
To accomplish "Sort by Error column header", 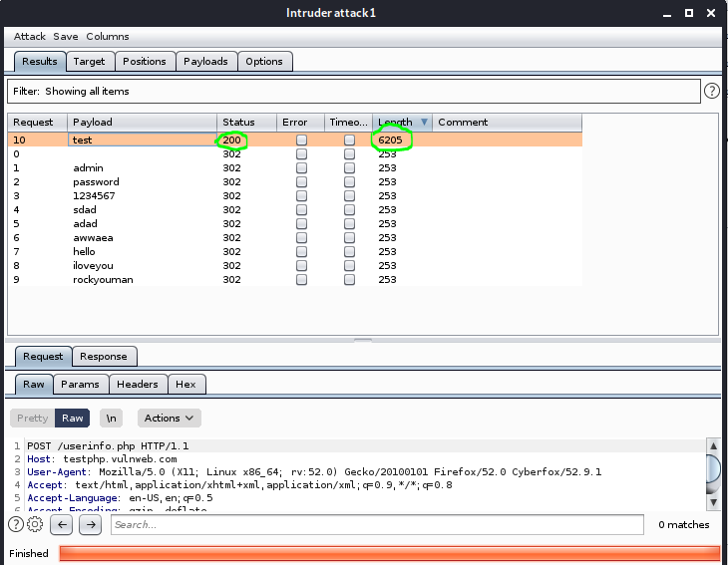I will point(301,122).
